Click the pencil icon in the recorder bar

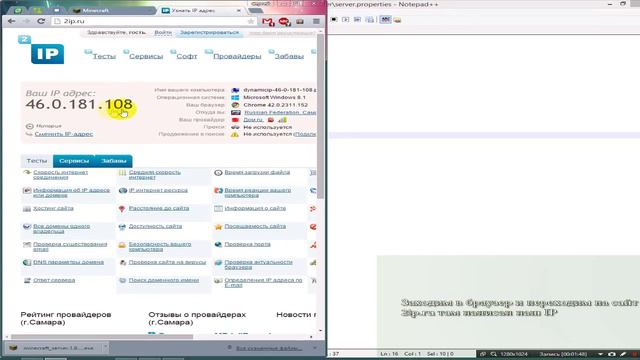tap(623, 354)
